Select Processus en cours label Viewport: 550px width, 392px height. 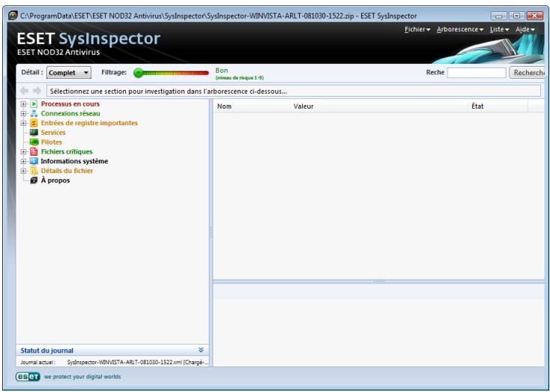70,104
